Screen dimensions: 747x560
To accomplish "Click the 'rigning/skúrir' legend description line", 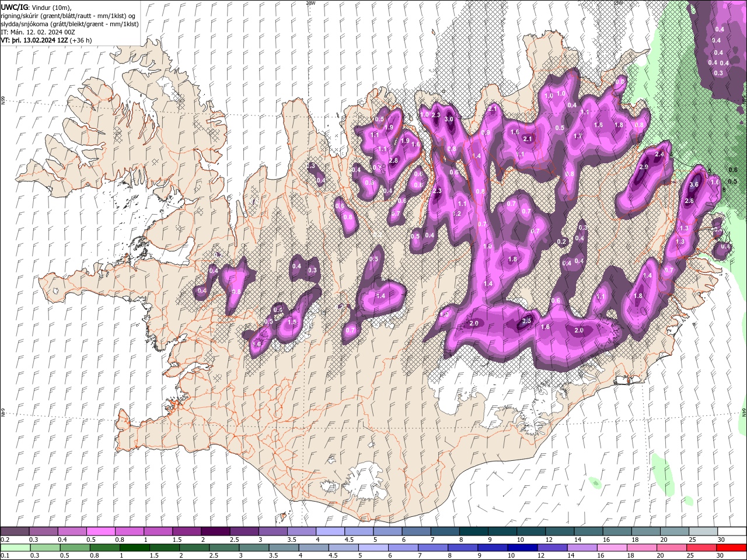I will coord(68,16).
